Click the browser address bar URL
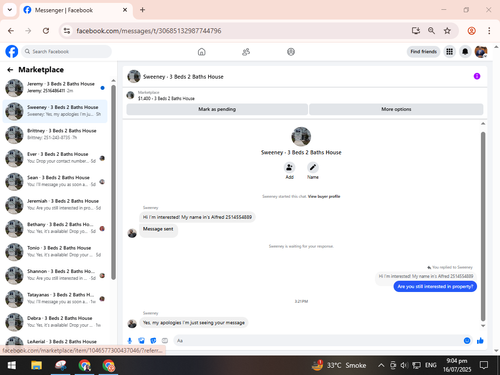This screenshot has height=375, width=500. 149,31
